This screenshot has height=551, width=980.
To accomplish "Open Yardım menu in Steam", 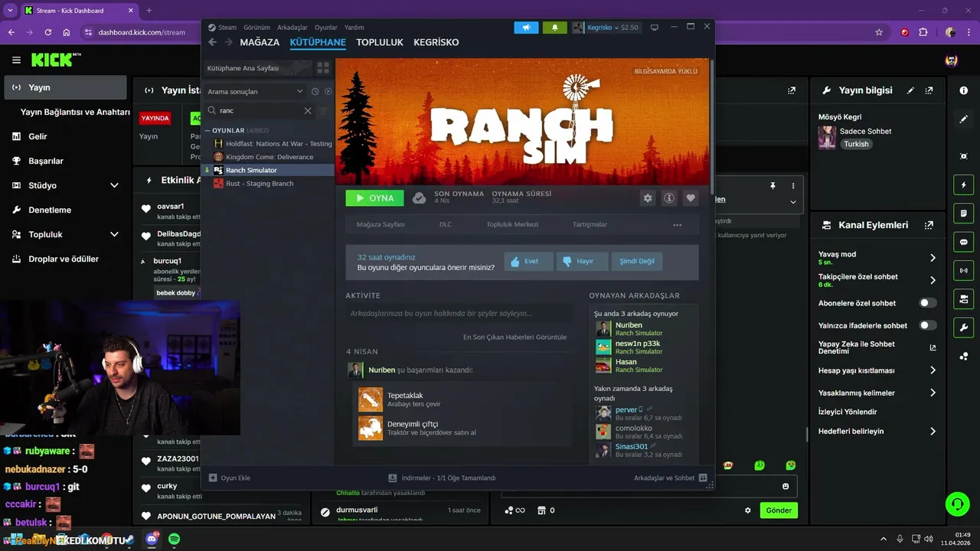I will (x=354, y=28).
